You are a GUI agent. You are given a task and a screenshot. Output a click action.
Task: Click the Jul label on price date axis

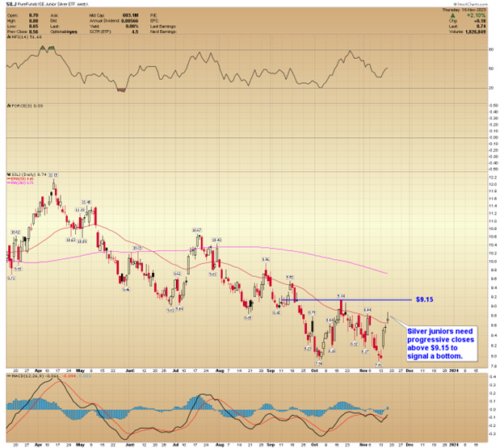(176, 371)
